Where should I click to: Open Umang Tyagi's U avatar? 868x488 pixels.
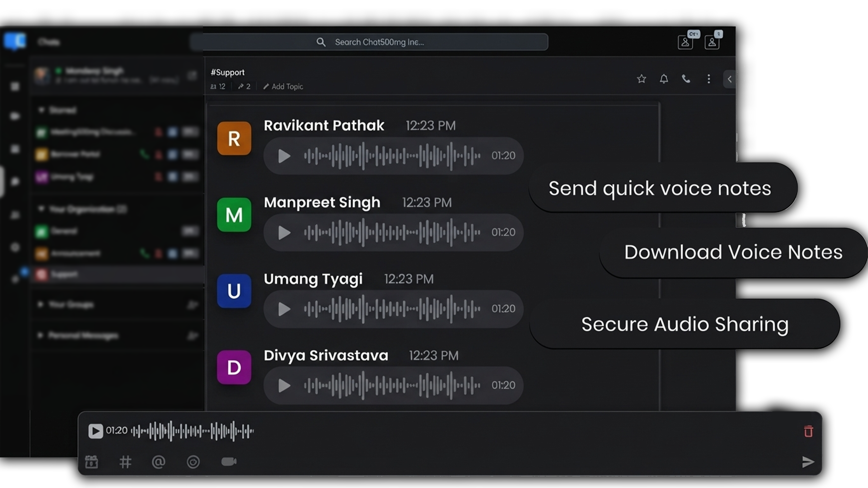(x=234, y=291)
